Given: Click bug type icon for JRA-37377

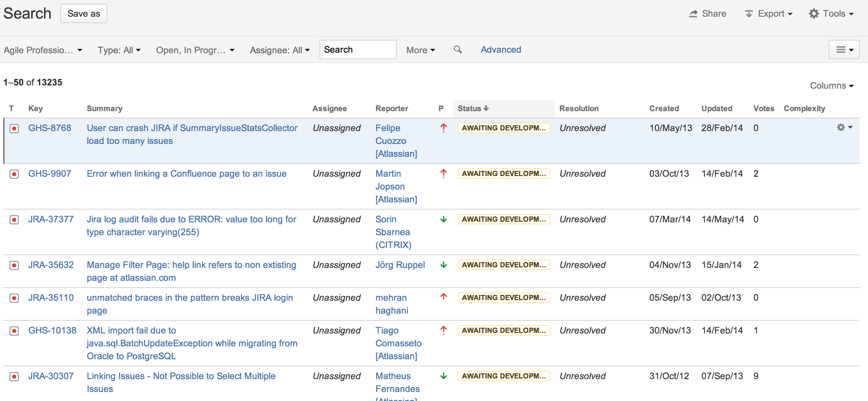Looking at the screenshot, I should click(14, 220).
